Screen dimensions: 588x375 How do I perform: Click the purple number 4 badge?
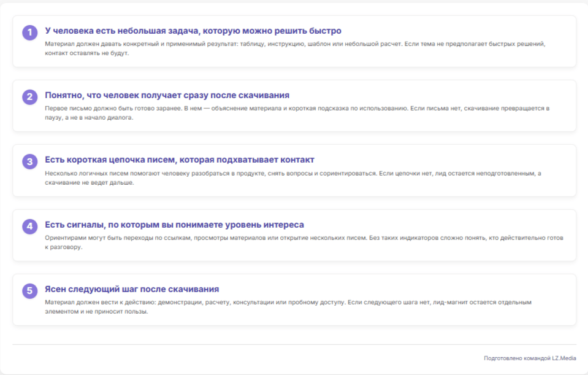point(29,226)
